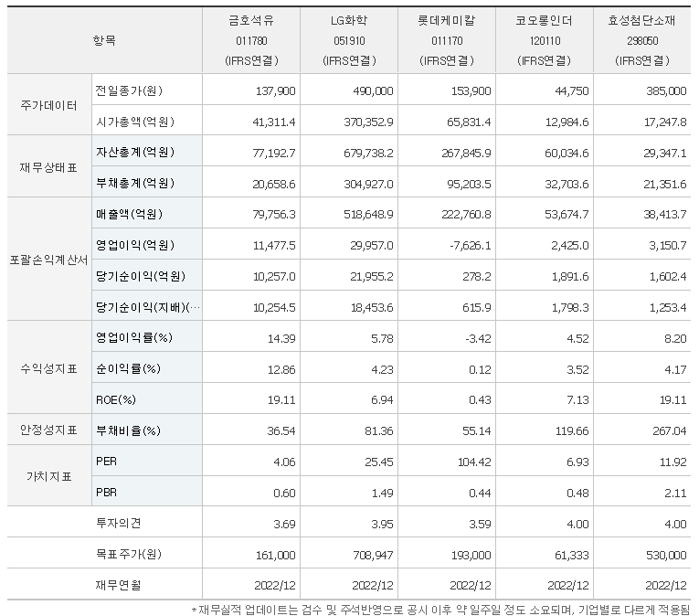Select the 수익성지표 category cell

49,368
